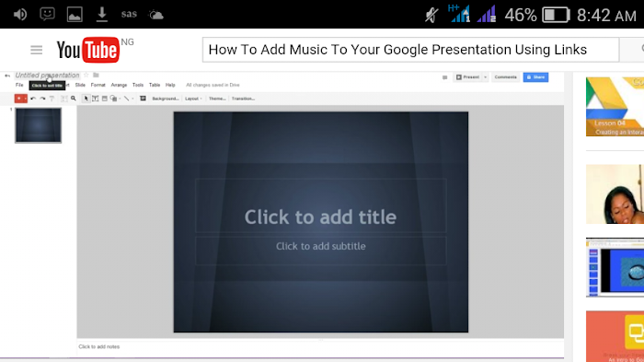Open the Lesson 04 suggested video thumbnail
The width and height of the screenshot is (644, 362).
[x=615, y=107]
